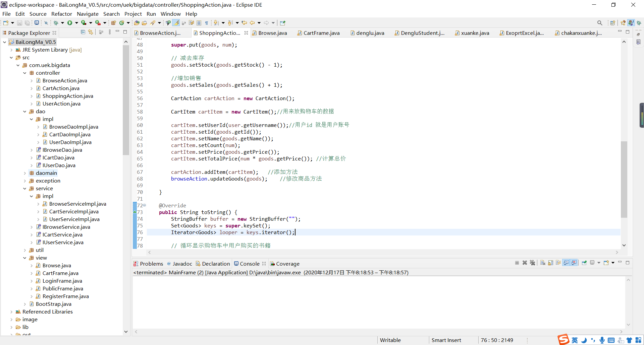Screen dimensions: 644x345
Task: Switch to the CartFrame.java editor tab
Action: tap(321, 33)
